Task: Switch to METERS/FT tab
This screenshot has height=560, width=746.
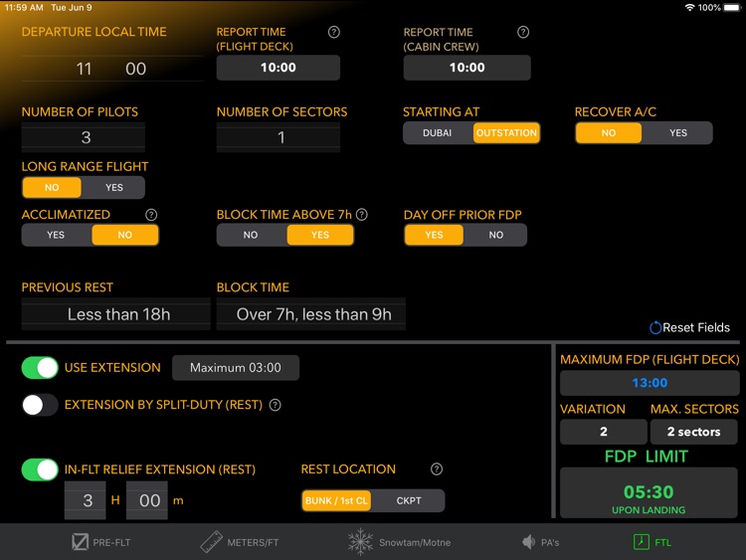Action: click(240, 542)
